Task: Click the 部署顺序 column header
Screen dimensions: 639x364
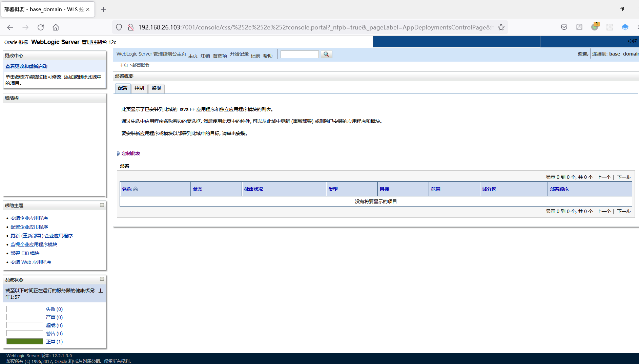Action: point(559,189)
